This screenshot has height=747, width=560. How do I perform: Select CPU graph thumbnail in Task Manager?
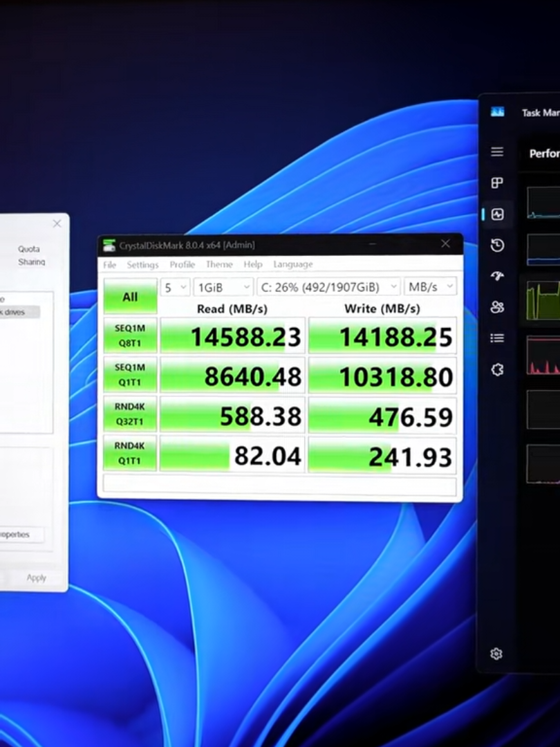point(543,203)
